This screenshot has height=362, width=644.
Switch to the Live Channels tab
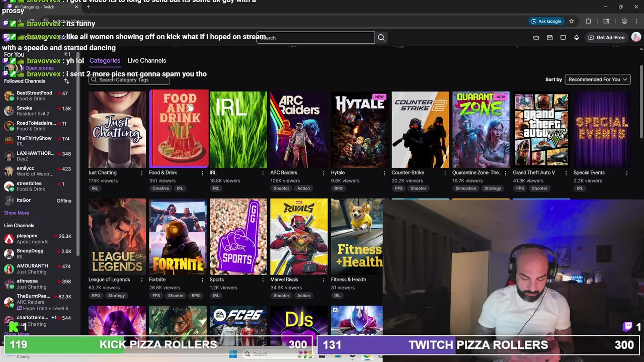146,60
